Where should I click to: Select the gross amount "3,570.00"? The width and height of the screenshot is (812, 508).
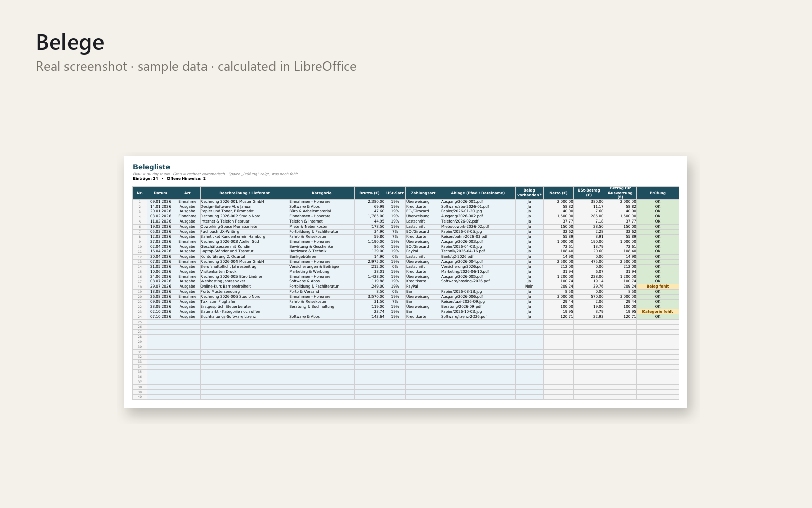369,297
